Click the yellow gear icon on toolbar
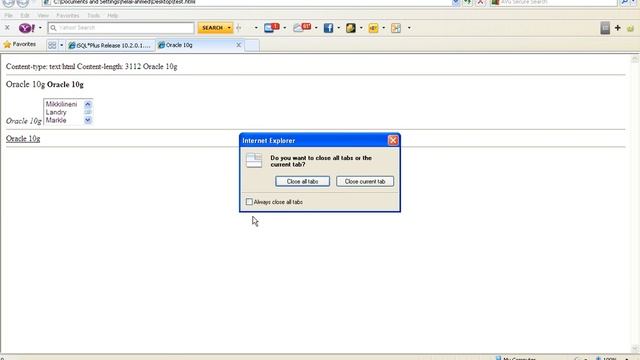The width and height of the screenshot is (640, 360). [x=630, y=28]
